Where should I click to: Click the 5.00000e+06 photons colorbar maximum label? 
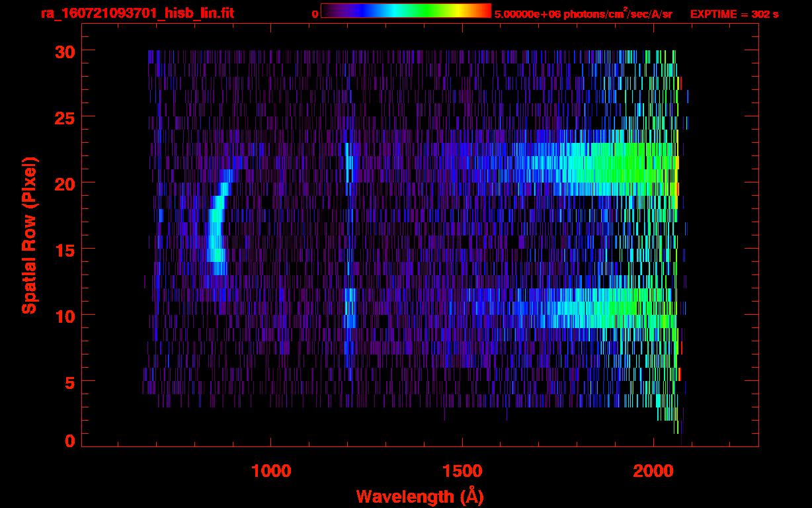pos(583,13)
